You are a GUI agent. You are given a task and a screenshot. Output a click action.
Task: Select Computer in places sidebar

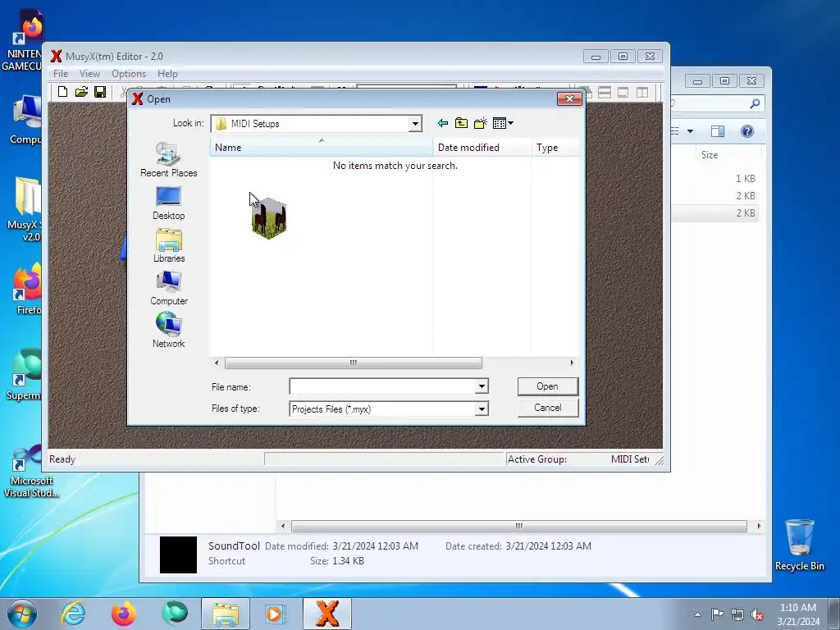click(169, 288)
